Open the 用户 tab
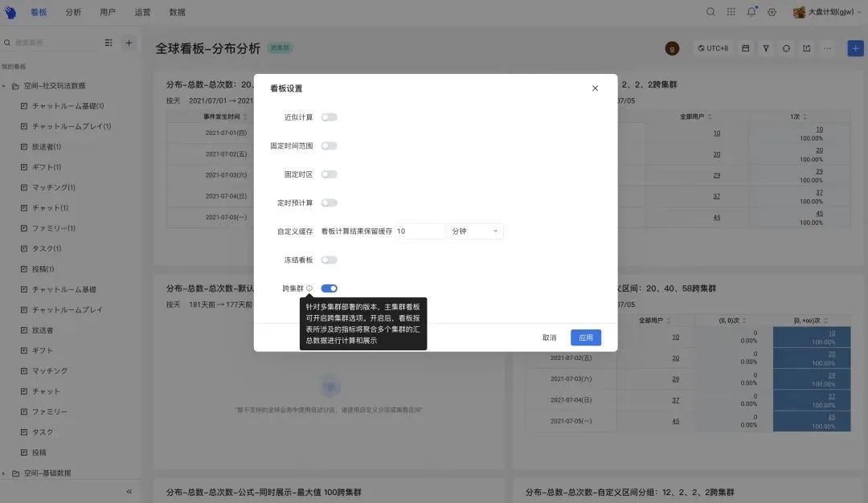Image resolution: width=868 pixels, height=503 pixels. [x=108, y=12]
